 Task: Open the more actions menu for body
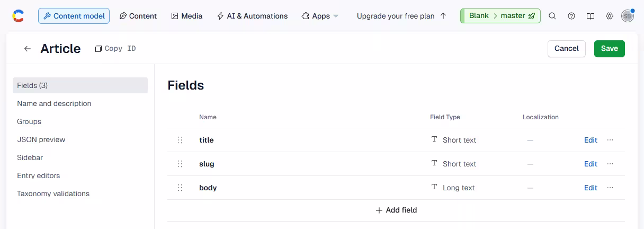(610, 188)
